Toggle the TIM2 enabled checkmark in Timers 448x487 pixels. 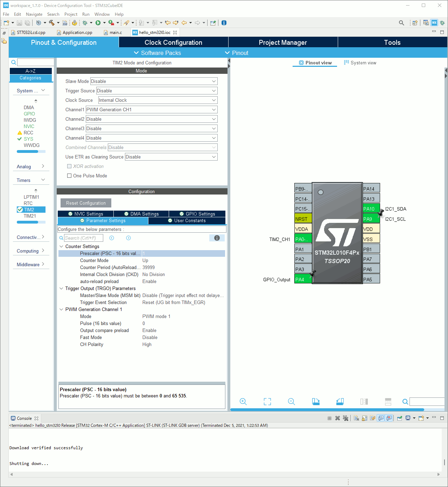pos(20,210)
